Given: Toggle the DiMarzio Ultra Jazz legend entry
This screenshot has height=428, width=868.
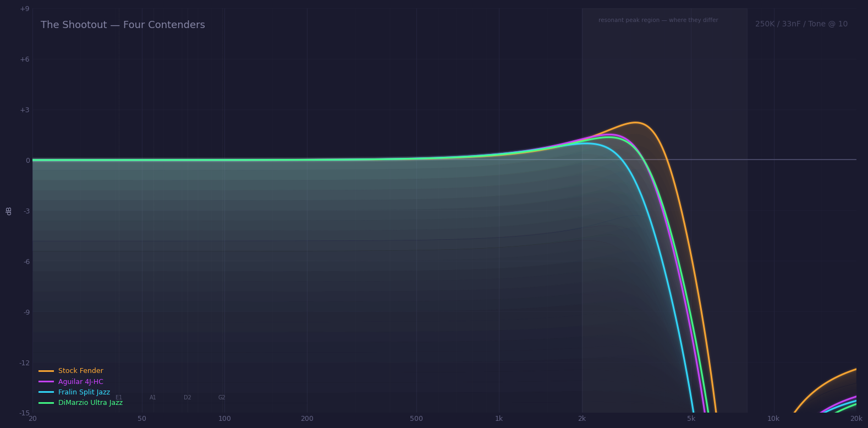Looking at the screenshot, I should [90, 403].
